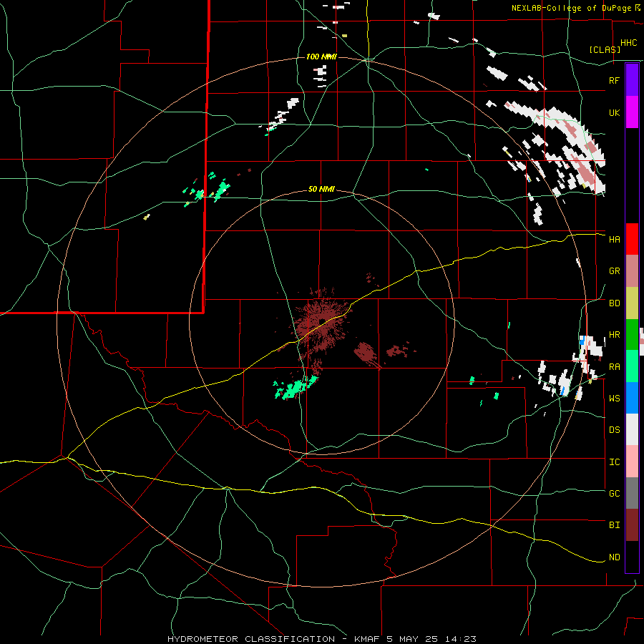Click the WS blue legend swatch
The height and width of the screenshot is (644, 644).
tap(632, 398)
